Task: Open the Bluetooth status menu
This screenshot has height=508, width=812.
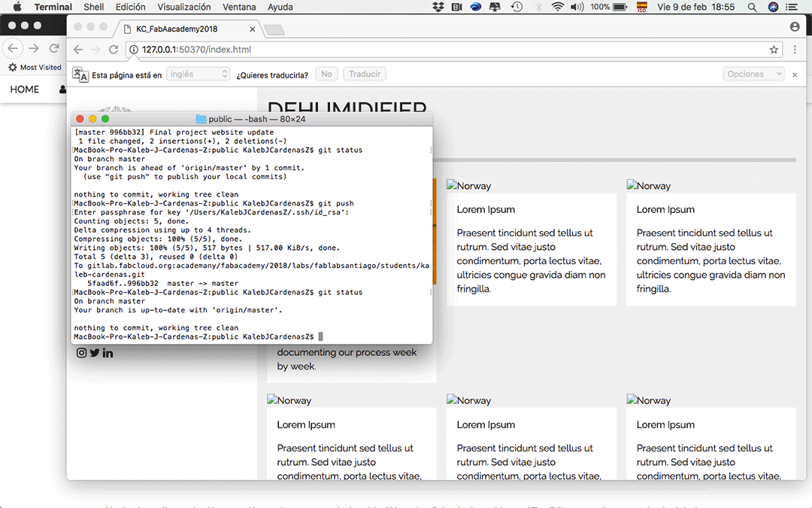Action: click(538, 7)
